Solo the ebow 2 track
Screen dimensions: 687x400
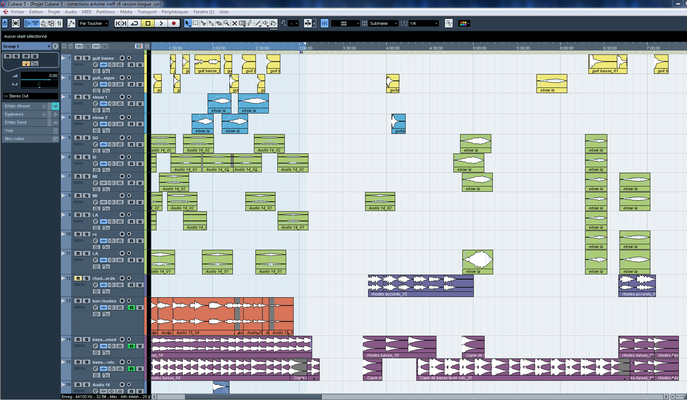[87, 117]
